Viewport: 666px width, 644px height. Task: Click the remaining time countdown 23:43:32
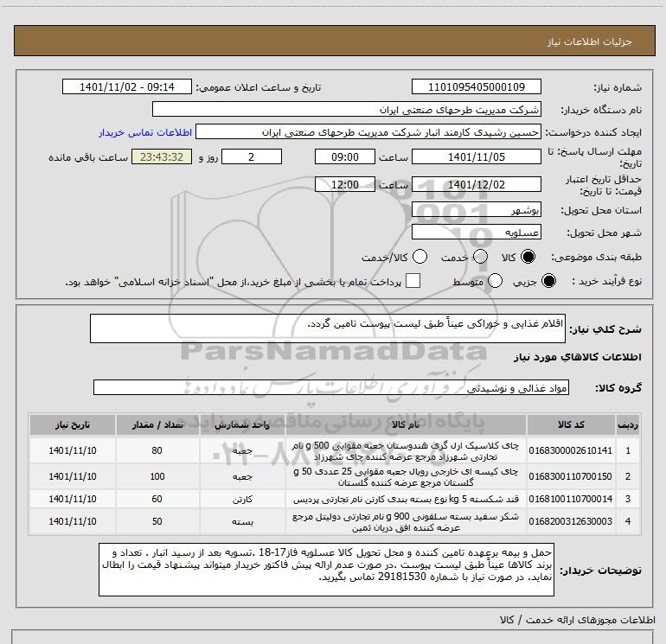click(162, 157)
